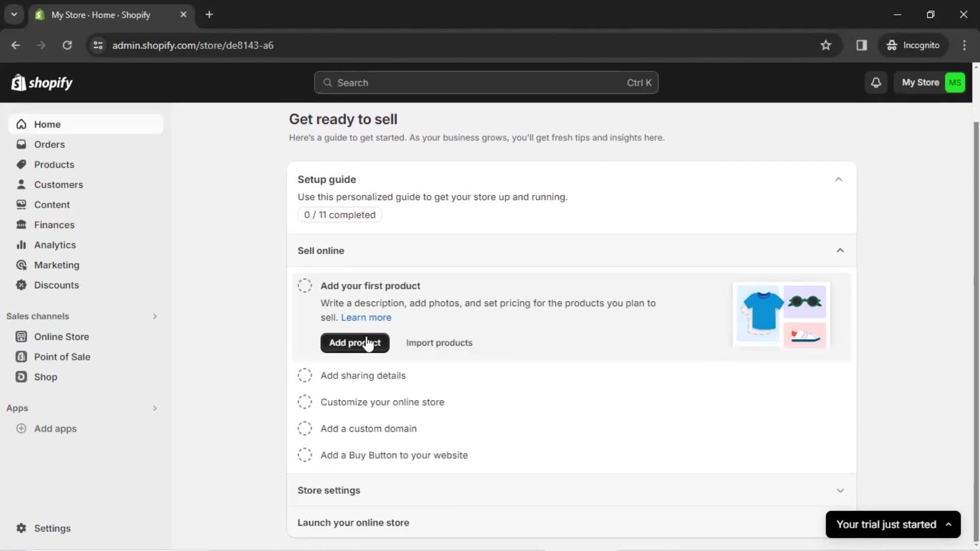Expand the Store settings section

(841, 490)
